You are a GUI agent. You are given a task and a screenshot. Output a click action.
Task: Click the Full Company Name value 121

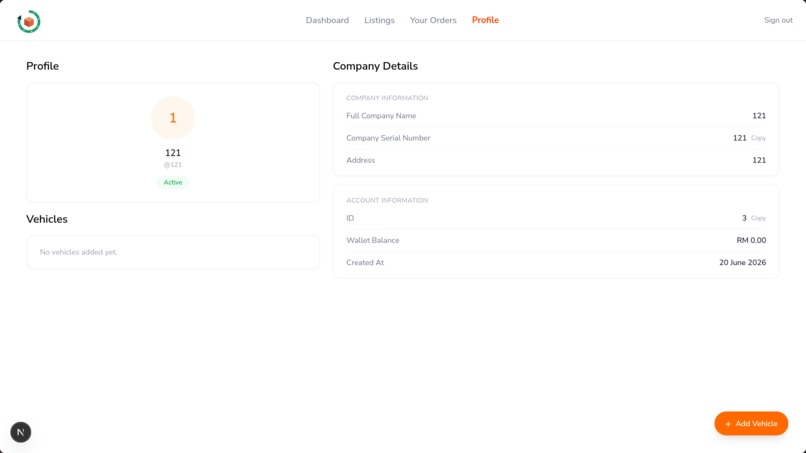coord(759,116)
